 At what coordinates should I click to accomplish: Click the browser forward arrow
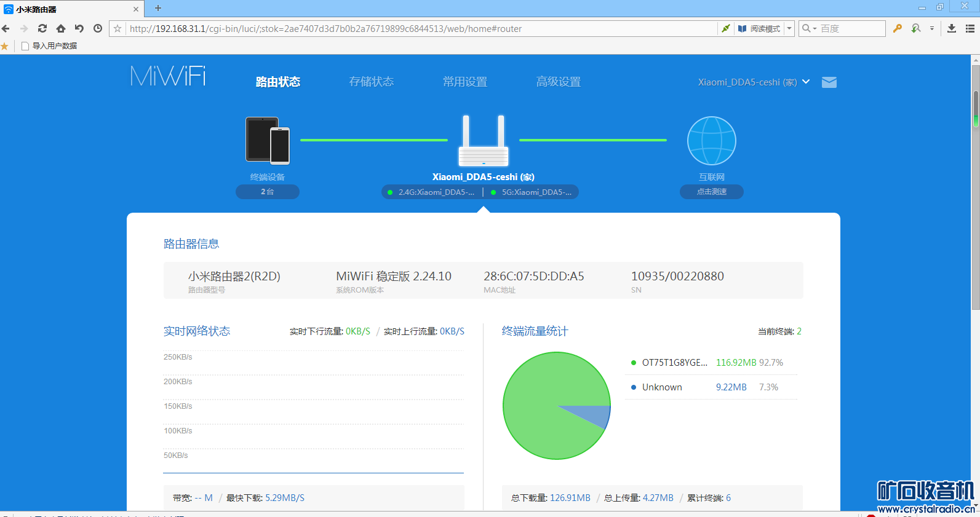point(24,28)
